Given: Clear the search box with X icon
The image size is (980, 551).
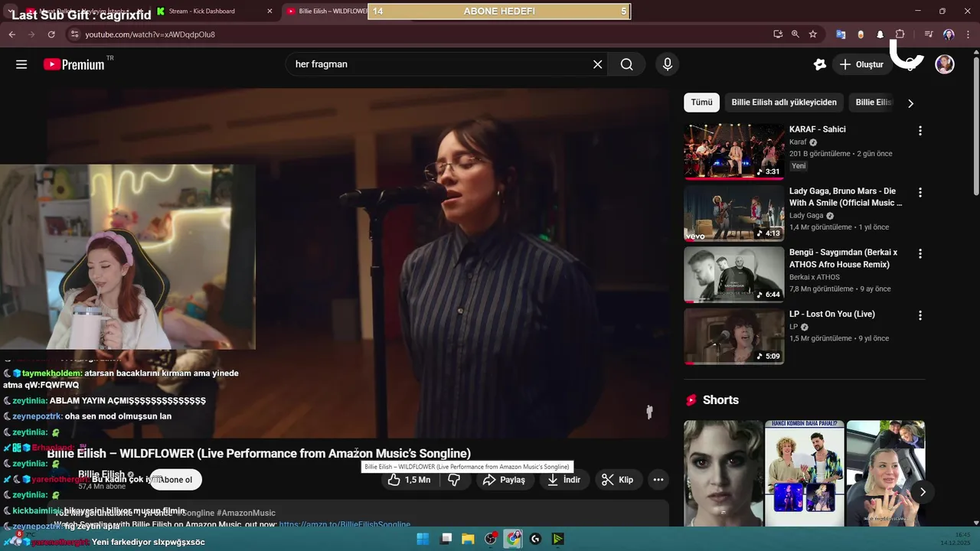Looking at the screenshot, I should [598, 64].
